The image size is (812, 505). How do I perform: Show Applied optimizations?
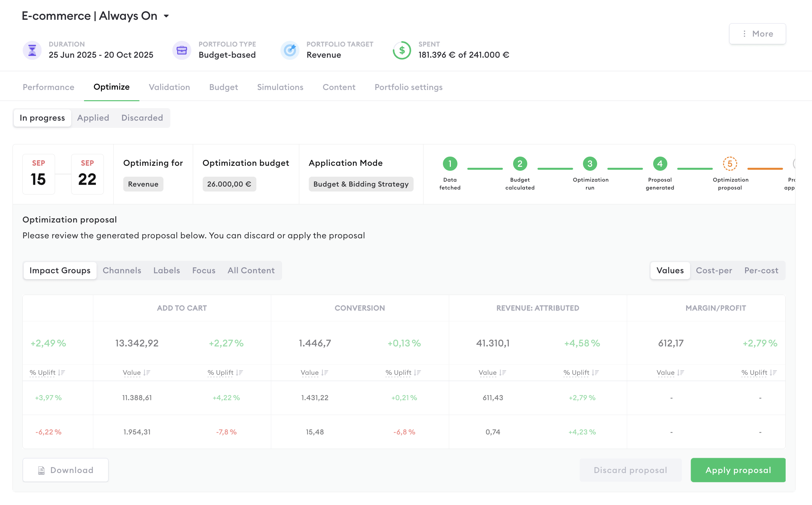93,118
